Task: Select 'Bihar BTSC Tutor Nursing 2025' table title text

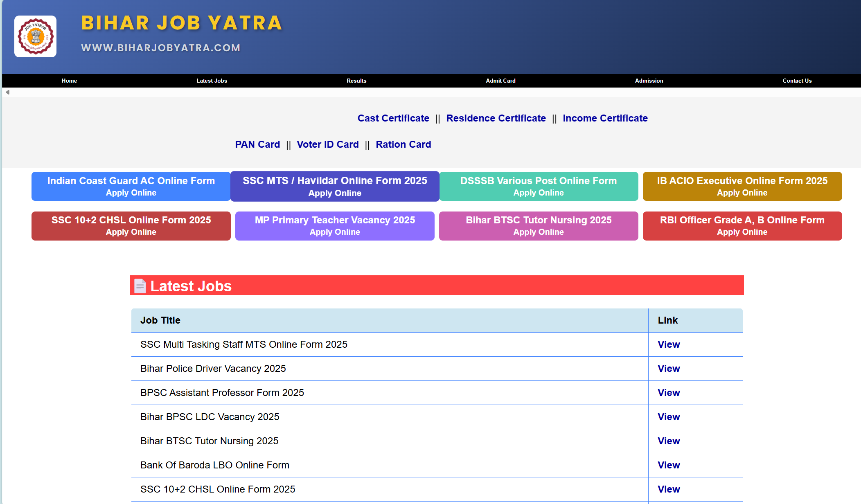Action: pyautogui.click(x=210, y=441)
